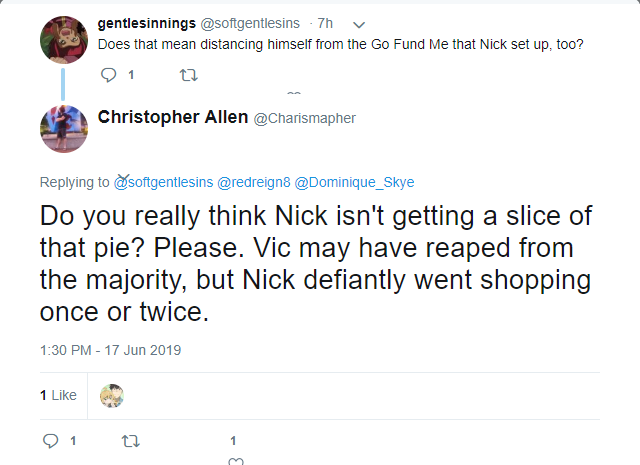Open the 7h timestamp on the gentlesinnings tweet
The width and height of the screenshot is (640, 465).
point(325,24)
